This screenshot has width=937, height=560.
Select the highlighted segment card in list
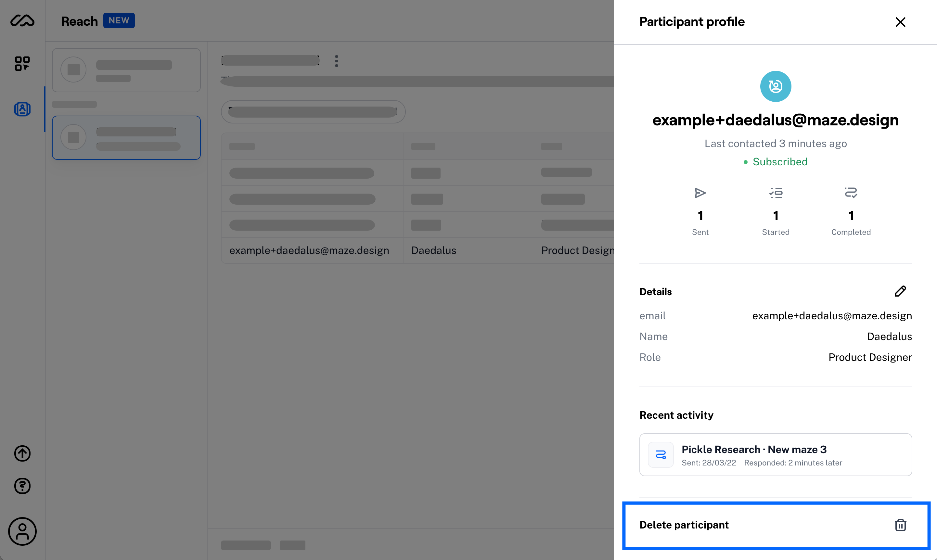click(126, 138)
